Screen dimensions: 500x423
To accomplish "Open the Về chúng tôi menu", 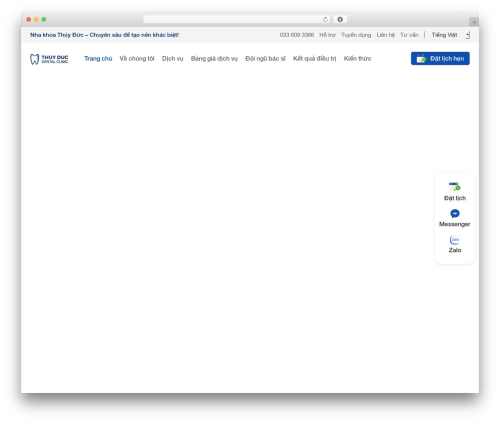I will [x=137, y=59].
